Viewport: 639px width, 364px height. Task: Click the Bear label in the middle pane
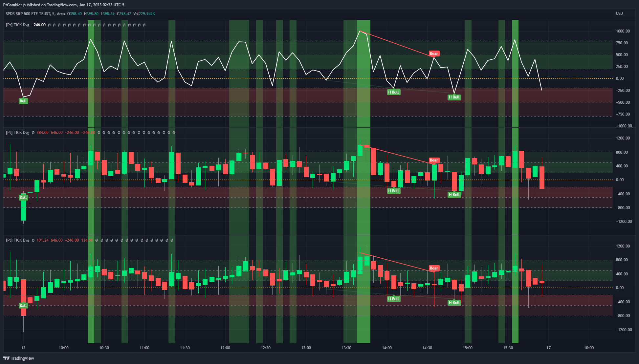pos(434,160)
